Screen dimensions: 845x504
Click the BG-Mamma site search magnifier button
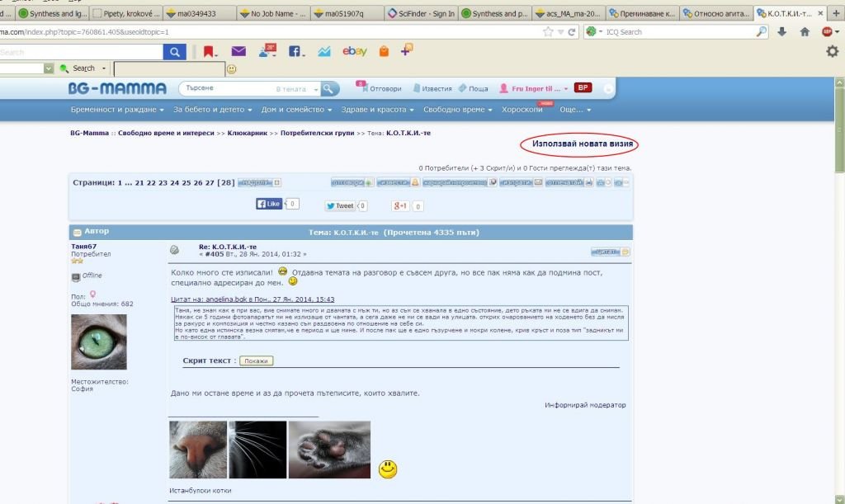(x=329, y=88)
